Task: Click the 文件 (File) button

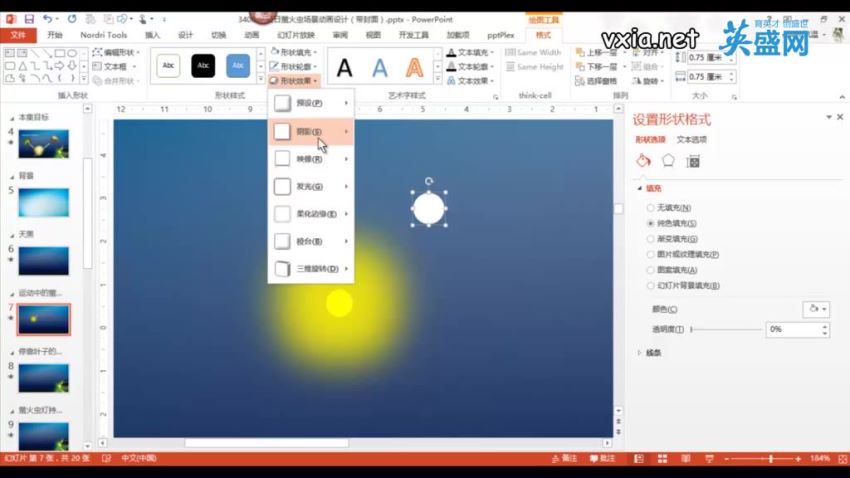Action: [x=17, y=34]
